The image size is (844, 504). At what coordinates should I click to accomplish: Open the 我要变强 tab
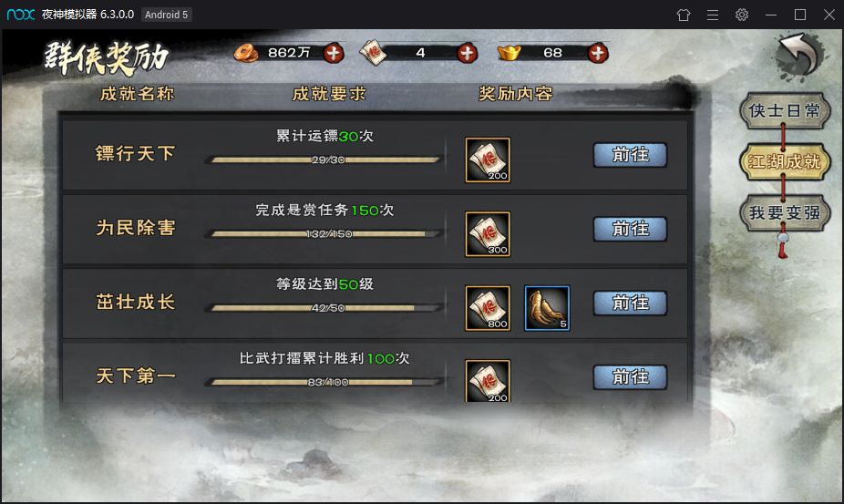[785, 212]
